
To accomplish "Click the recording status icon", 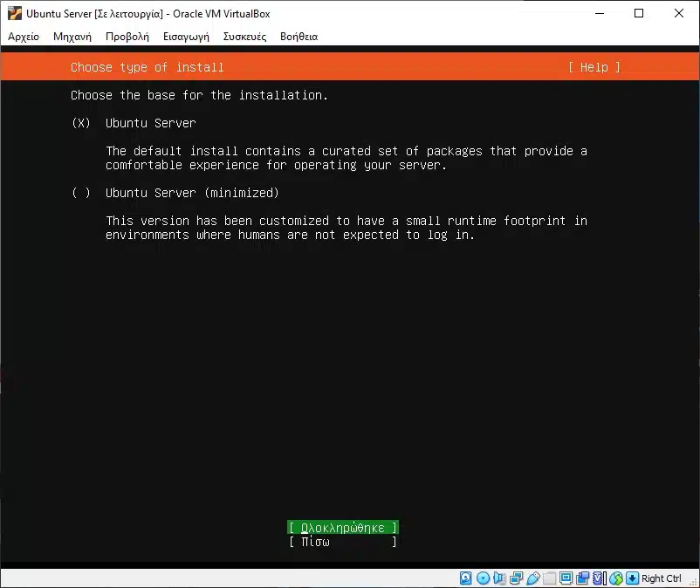I will tap(582, 578).
